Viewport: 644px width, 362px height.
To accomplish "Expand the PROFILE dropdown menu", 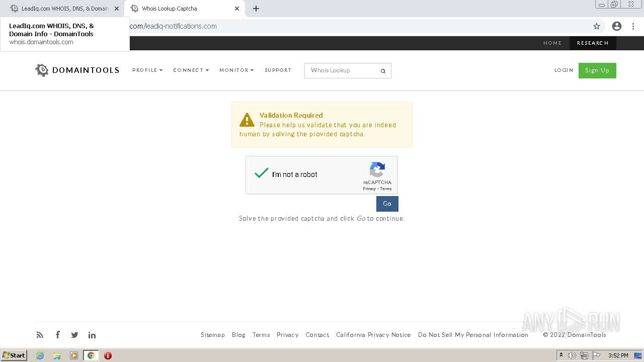I will (x=147, y=70).
